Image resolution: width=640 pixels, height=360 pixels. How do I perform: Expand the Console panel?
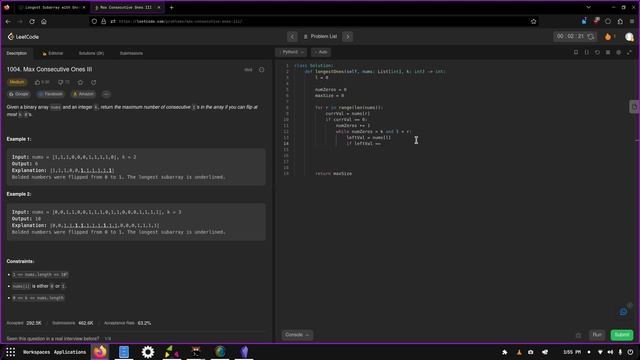pyautogui.click(x=297, y=335)
